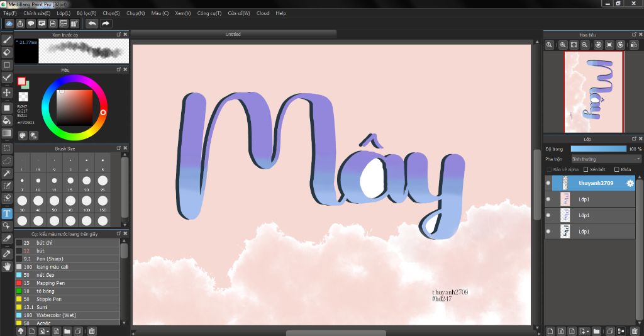
Task: Open brush folder icon in brush panel
Action: pos(67,331)
